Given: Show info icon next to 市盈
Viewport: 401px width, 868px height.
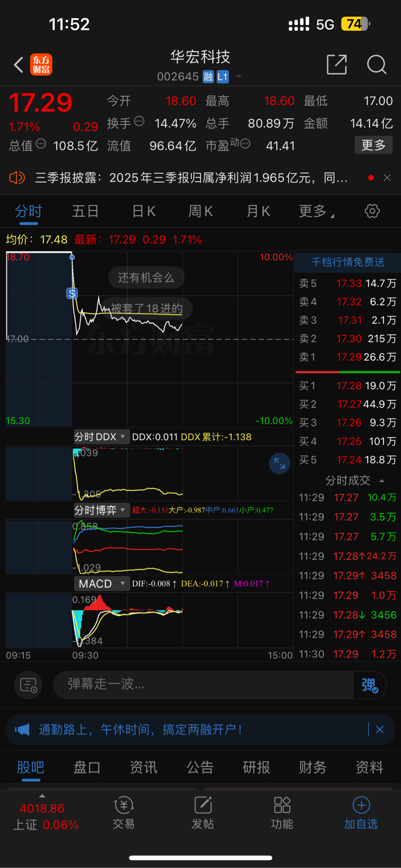Looking at the screenshot, I should point(245,144).
